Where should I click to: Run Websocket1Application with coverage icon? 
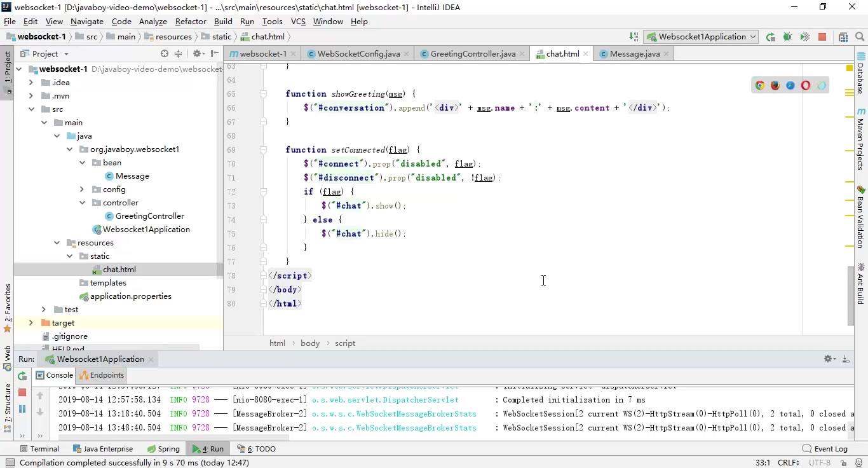click(804, 37)
